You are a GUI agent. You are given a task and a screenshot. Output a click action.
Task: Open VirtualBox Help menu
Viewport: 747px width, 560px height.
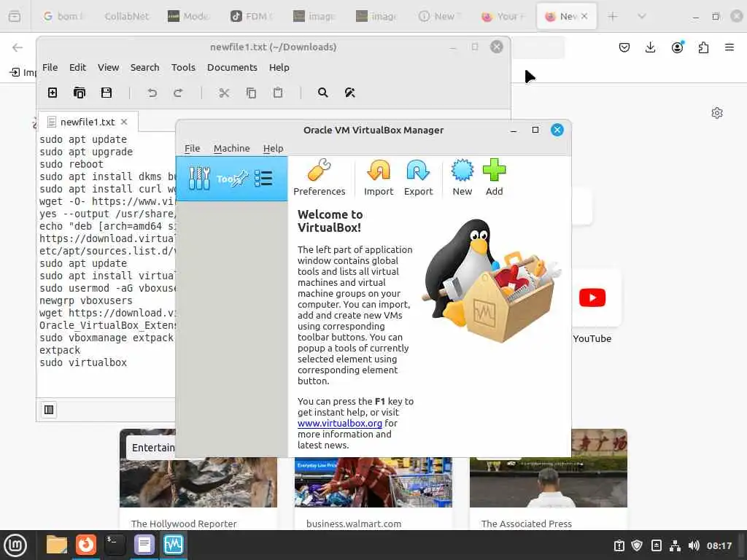point(273,148)
